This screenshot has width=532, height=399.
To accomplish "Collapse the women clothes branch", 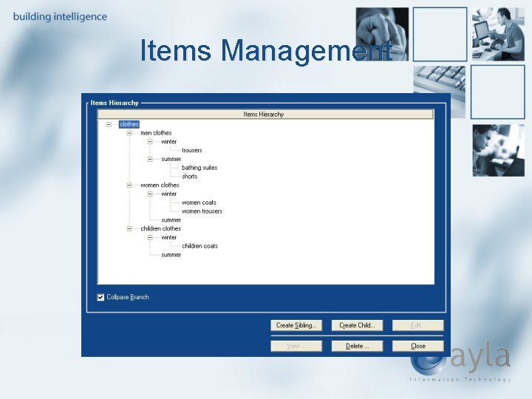I will point(129,185).
